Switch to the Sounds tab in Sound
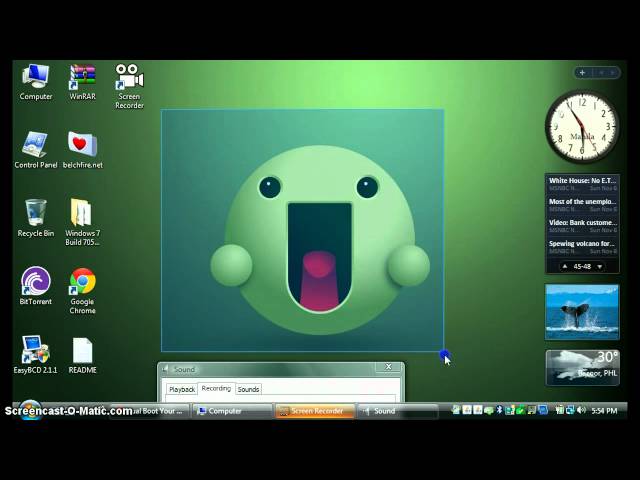 coord(248,389)
